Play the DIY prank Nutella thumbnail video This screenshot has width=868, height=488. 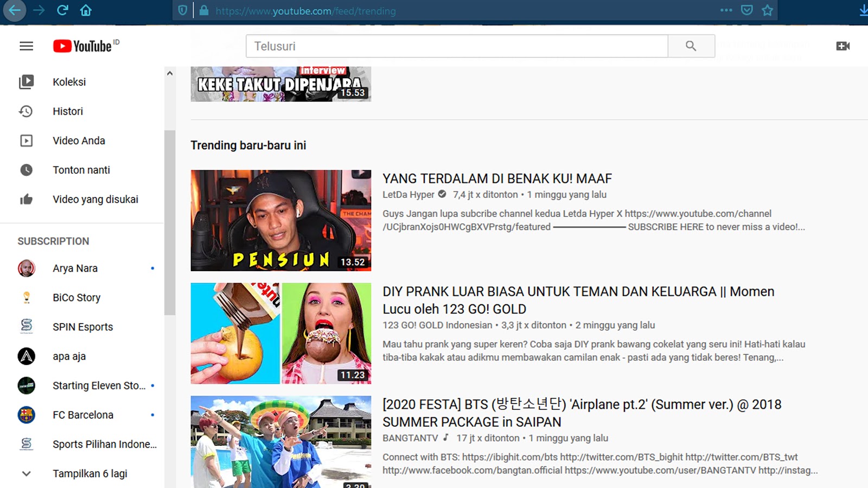point(281,333)
